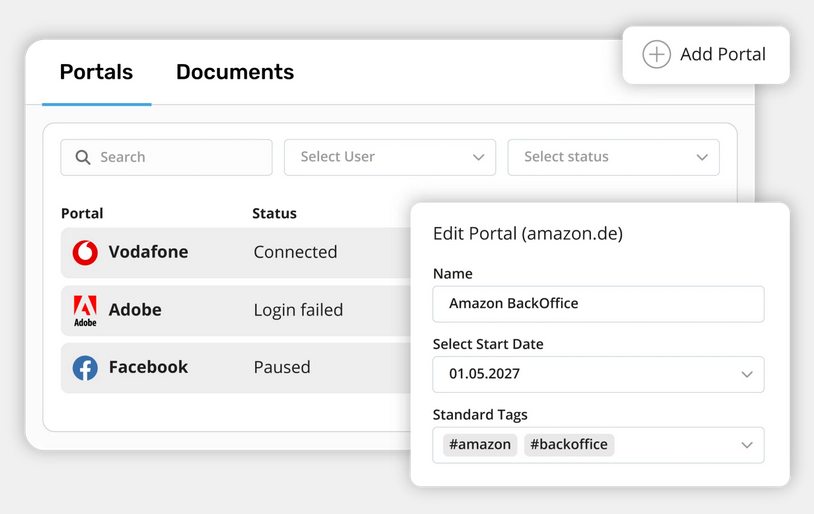Click the Standard Tags label
This screenshot has height=514, width=814.
pyautogui.click(x=480, y=415)
